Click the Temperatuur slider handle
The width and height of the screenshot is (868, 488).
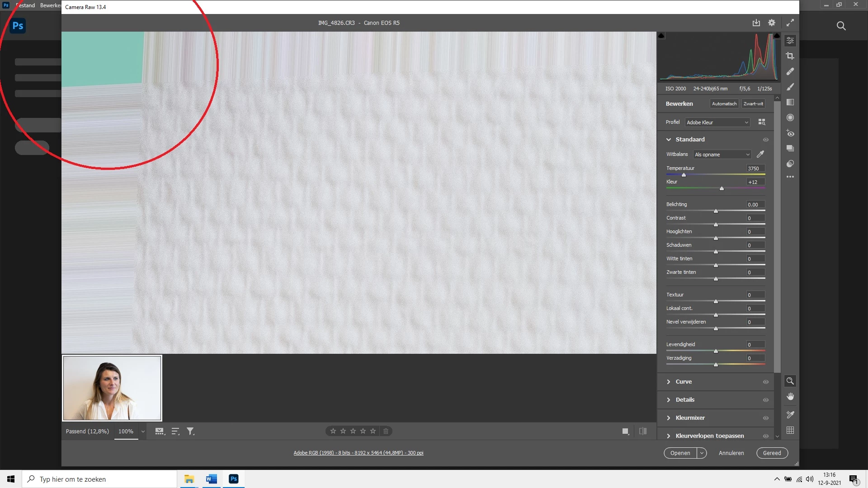coord(684,175)
